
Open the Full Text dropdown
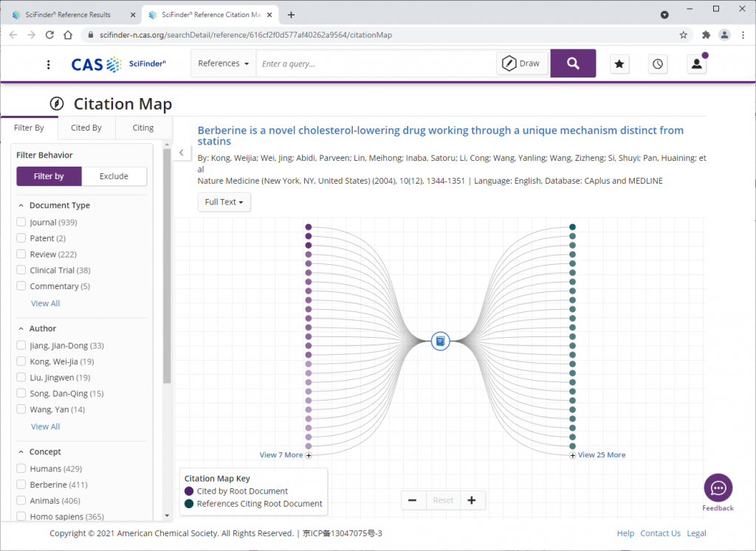[x=224, y=201]
